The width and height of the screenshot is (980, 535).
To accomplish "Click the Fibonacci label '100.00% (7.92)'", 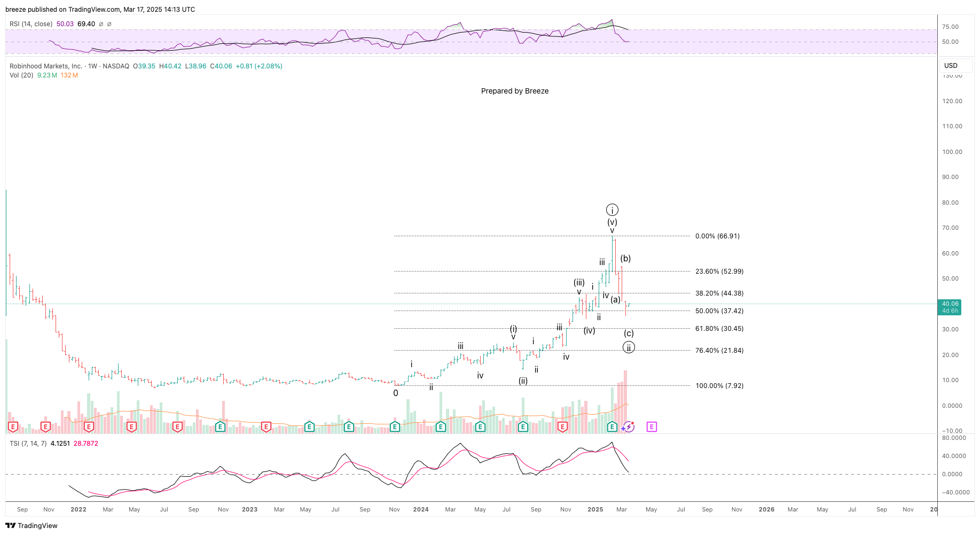I will click(719, 386).
